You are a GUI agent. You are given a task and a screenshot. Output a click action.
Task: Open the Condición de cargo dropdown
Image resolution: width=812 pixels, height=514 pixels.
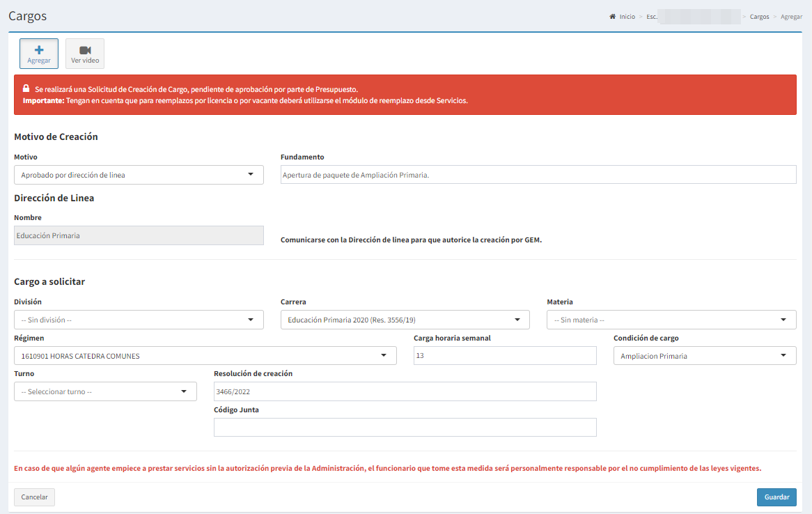tap(705, 355)
